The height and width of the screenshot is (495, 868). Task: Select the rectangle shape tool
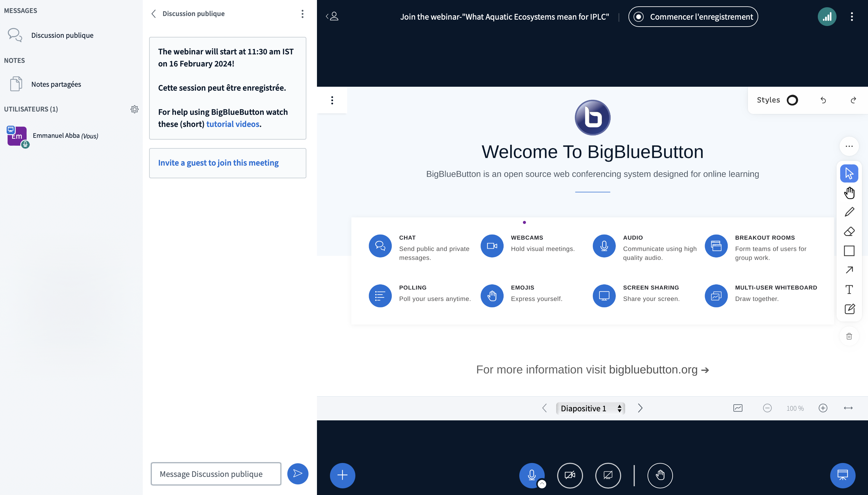click(849, 251)
